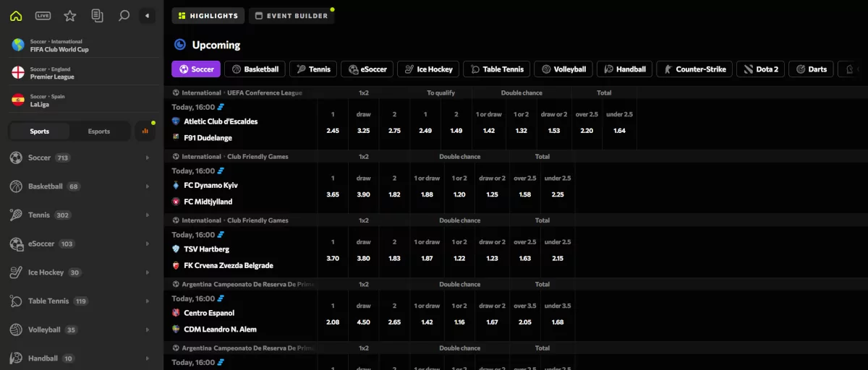Click live stream icon beside Centro Espanol time

coord(221,298)
